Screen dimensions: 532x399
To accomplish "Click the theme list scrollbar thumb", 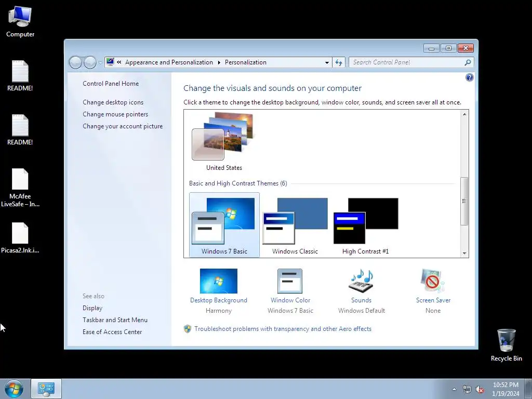I will tap(464, 201).
